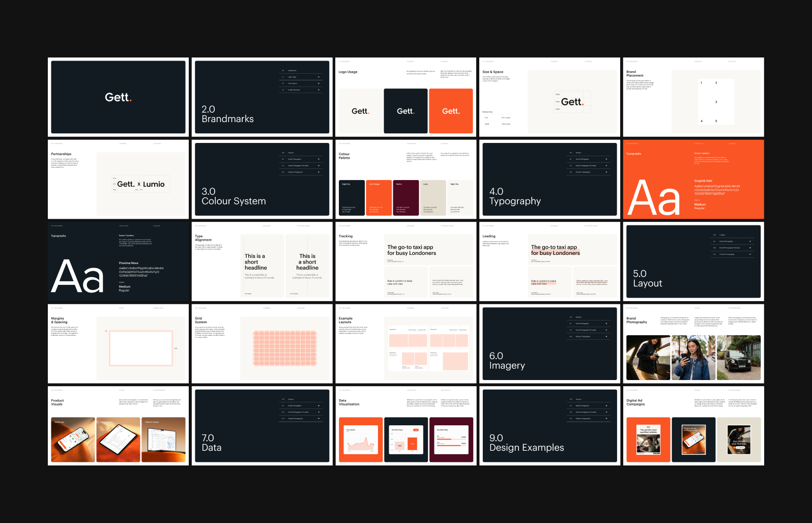
Task: Select the Night Sky dark colour swatch
Action: coord(352,197)
